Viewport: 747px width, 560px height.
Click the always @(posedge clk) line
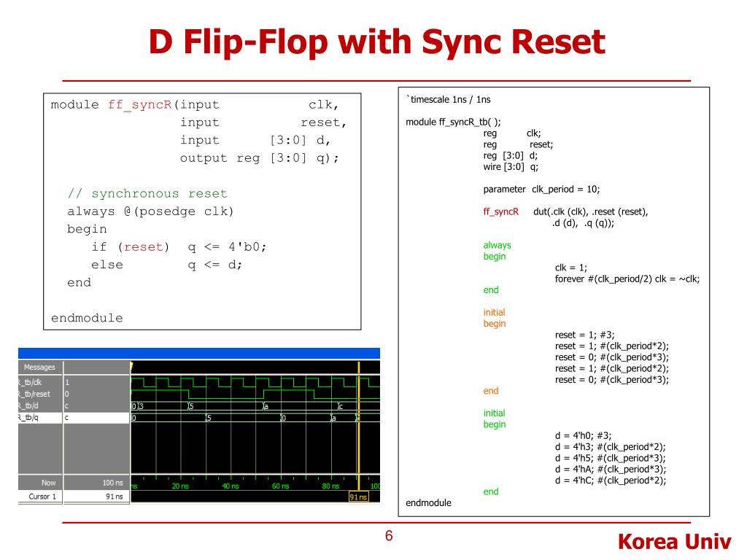[150, 211]
